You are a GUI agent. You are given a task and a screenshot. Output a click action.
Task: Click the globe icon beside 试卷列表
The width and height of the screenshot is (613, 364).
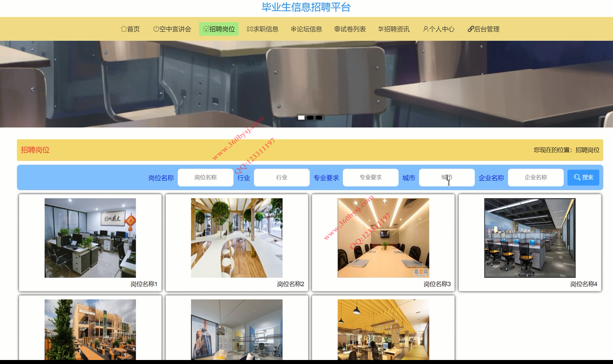pos(337,29)
